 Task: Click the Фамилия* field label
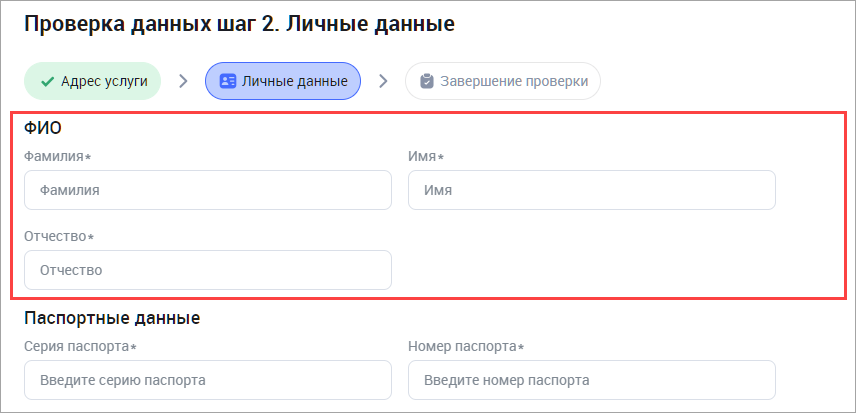pyautogui.click(x=58, y=157)
